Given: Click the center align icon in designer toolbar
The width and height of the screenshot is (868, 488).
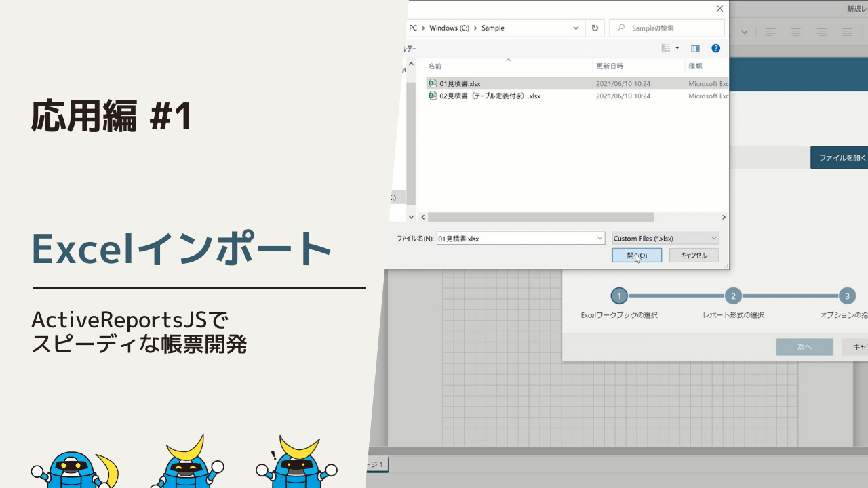Looking at the screenshot, I should tap(795, 32).
